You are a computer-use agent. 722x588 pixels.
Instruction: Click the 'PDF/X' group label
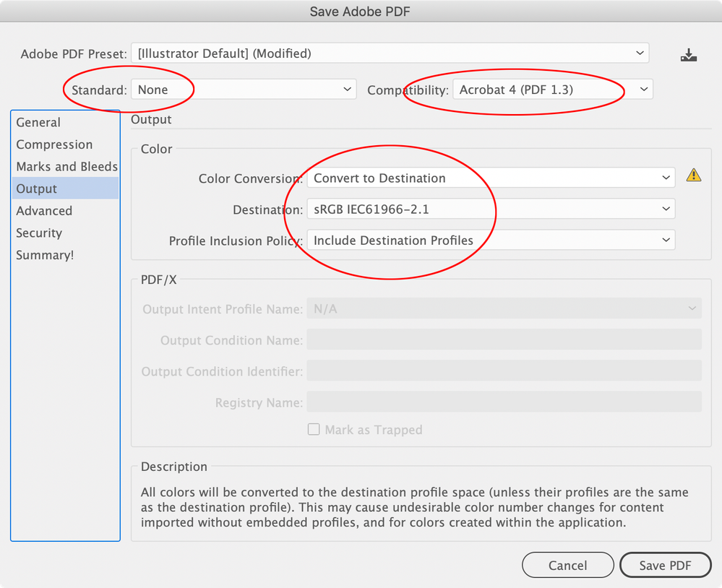coord(159,280)
